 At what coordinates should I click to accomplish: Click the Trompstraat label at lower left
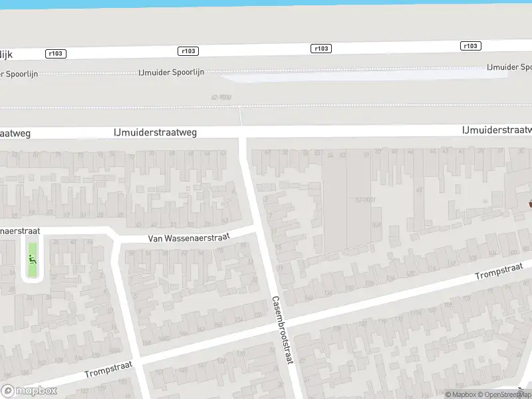tap(108, 370)
